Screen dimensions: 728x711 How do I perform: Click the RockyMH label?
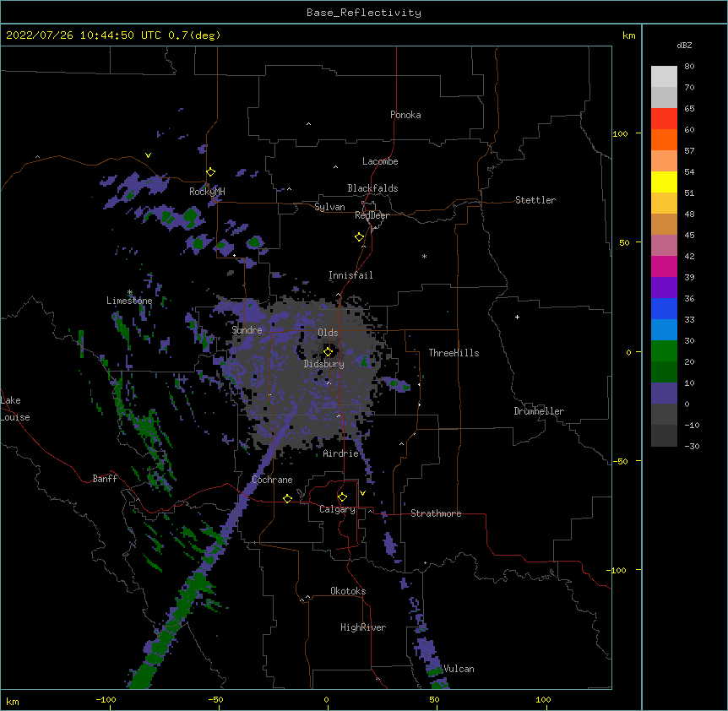[207, 192]
